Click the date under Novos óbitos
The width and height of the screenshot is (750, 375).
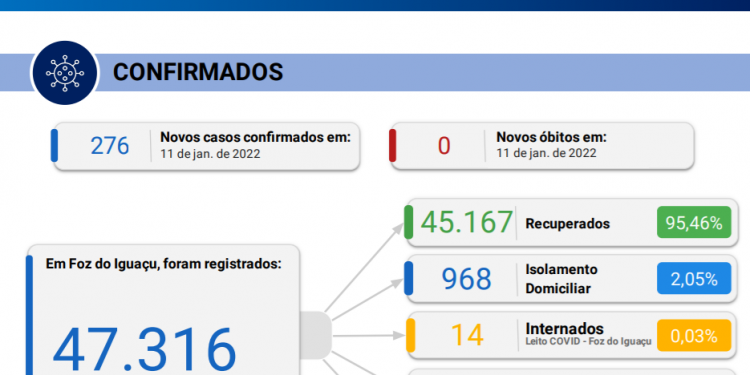click(x=546, y=153)
